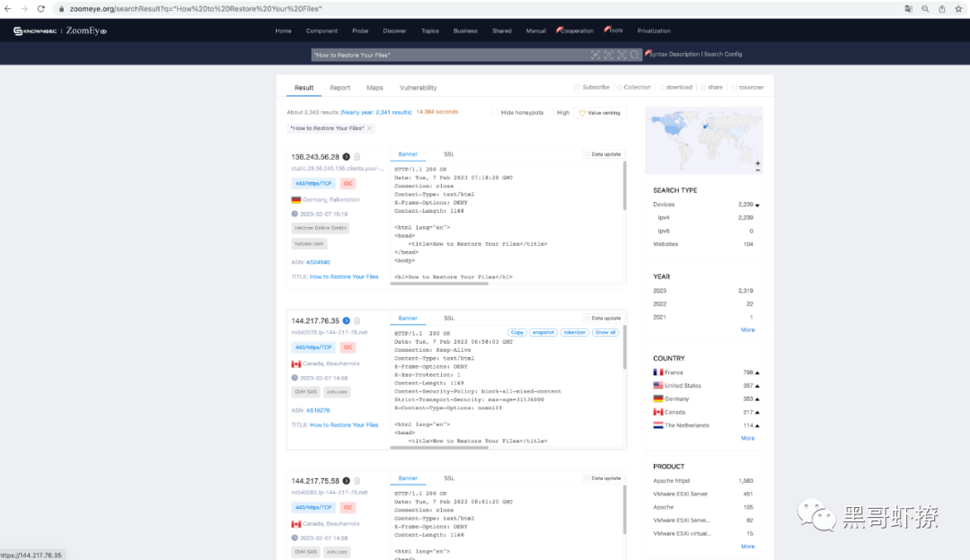Open the Topics menu in top navigation

430,31
